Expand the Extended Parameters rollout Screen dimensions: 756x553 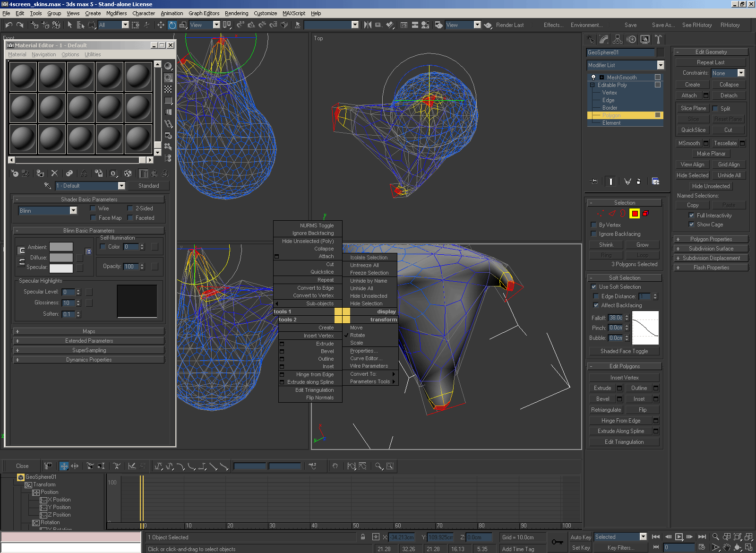coord(89,341)
